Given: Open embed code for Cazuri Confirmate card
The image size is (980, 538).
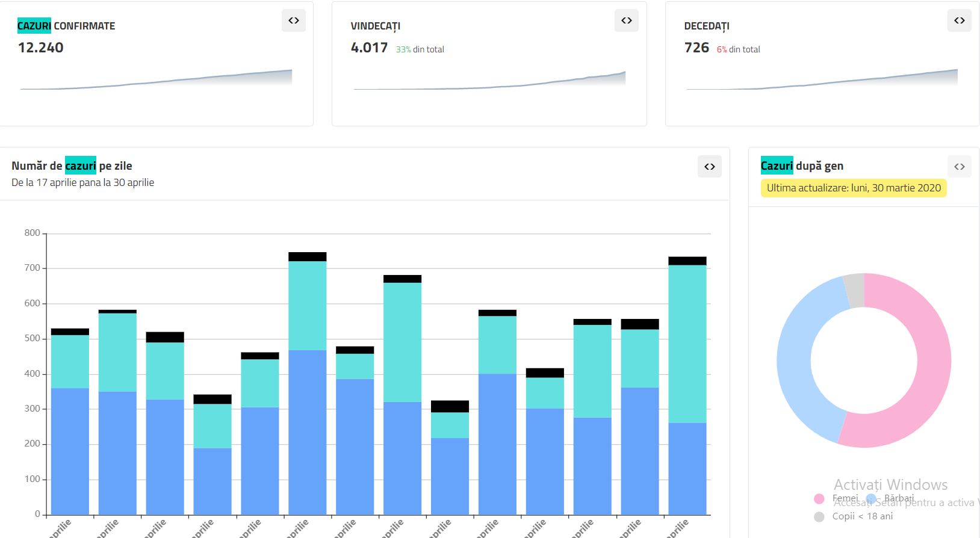Looking at the screenshot, I should point(294,20).
